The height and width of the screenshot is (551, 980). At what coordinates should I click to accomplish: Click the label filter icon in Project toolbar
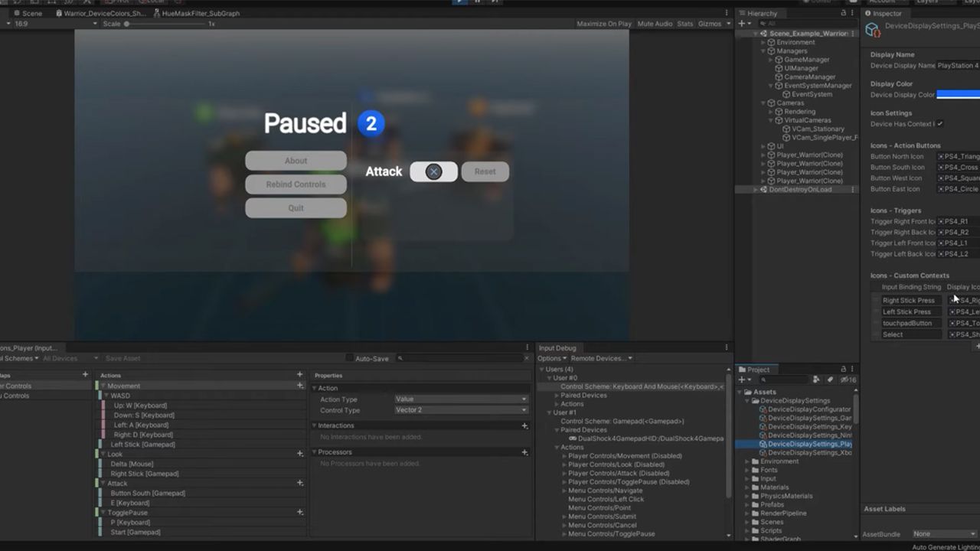[x=831, y=379]
